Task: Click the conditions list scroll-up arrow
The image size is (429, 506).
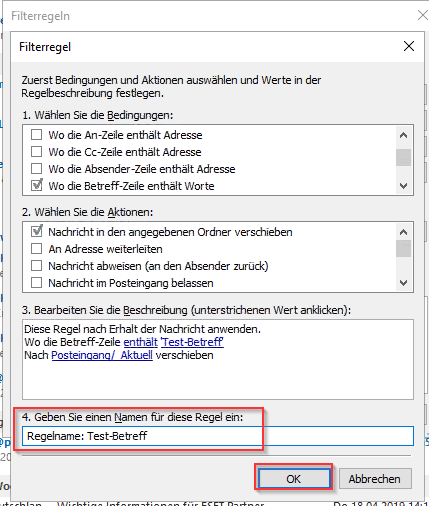Action: (403, 135)
